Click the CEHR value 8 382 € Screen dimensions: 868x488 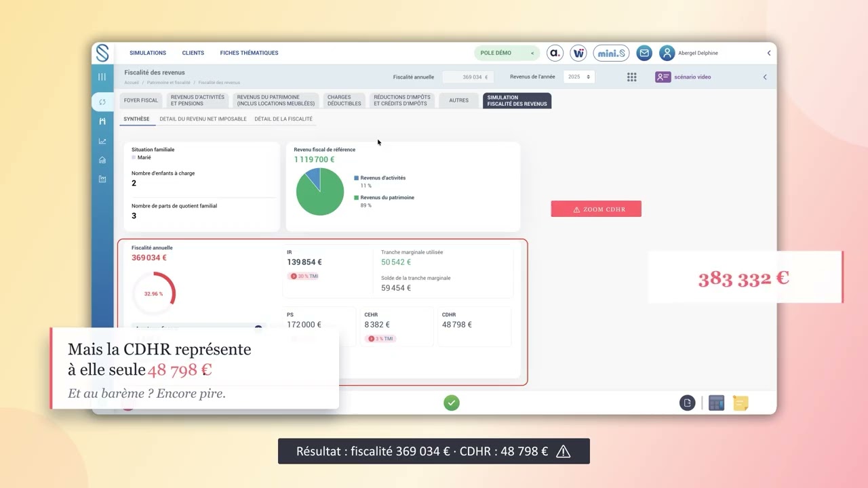[377, 325]
